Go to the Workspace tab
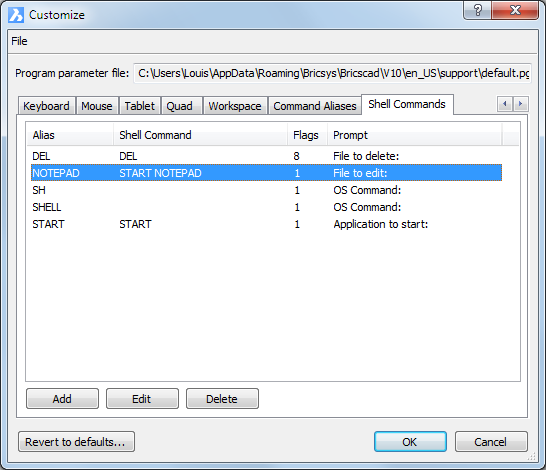The image size is (546, 470). click(x=235, y=106)
